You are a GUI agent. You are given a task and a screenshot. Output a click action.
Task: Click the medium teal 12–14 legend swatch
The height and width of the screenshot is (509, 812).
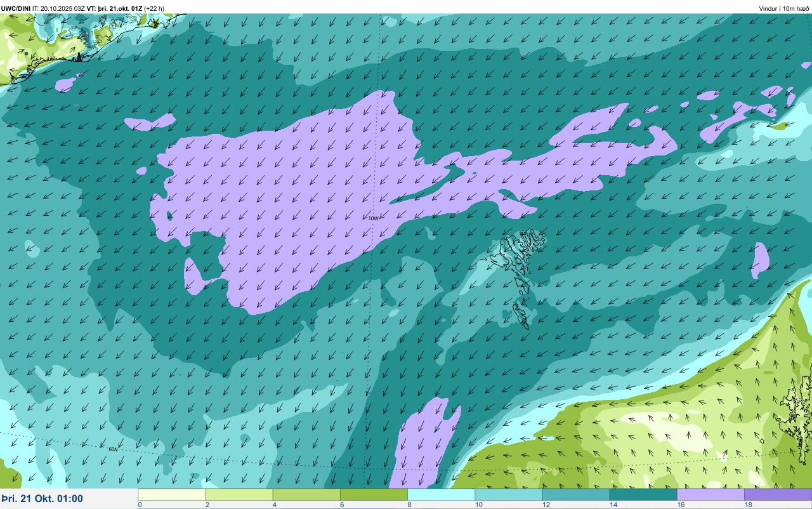click(x=575, y=494)
